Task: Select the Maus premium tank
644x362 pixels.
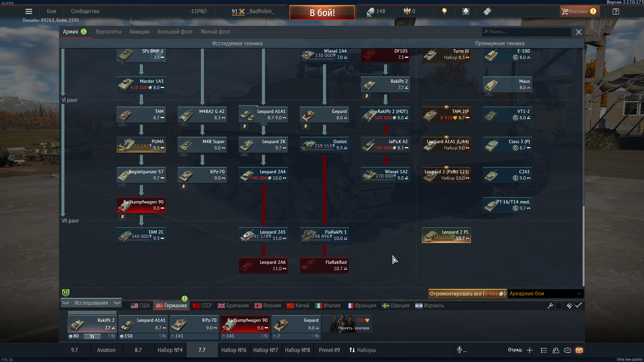Action: click(507, 84)
